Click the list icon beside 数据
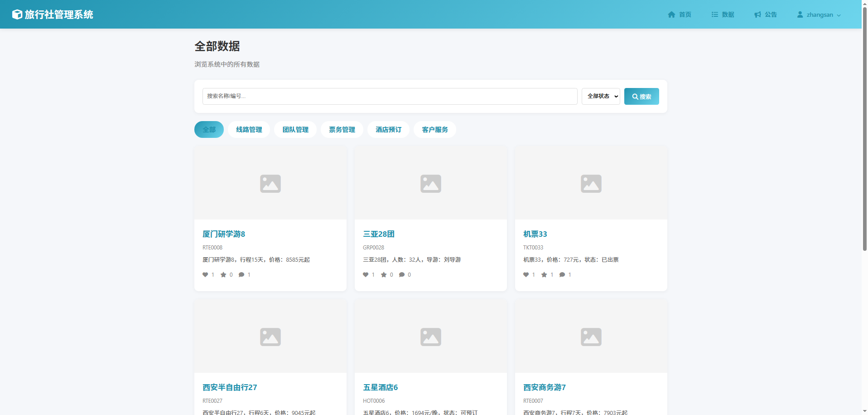The width and height of the screenshot is (868, 415). click(715, 15)
